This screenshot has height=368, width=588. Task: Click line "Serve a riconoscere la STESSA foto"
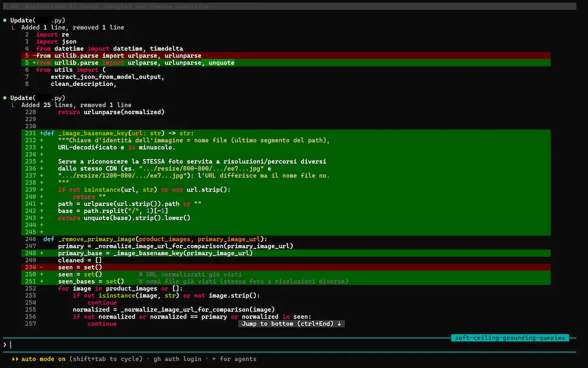(x=286, y=161)
